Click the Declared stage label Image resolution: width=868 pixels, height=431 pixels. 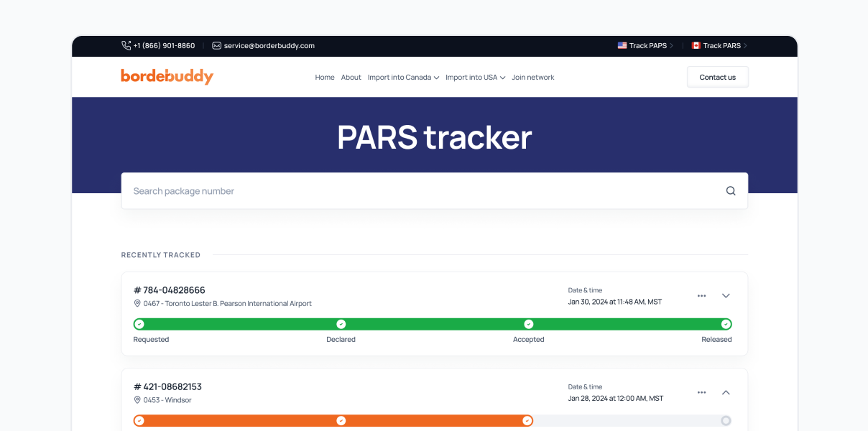(x=341, y=340)
